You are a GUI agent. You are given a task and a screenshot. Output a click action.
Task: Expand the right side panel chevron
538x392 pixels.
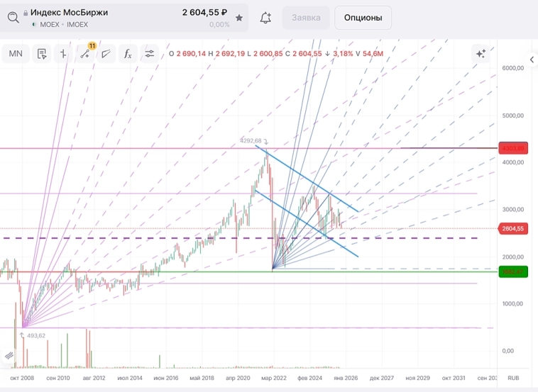[x=532, y=60]
